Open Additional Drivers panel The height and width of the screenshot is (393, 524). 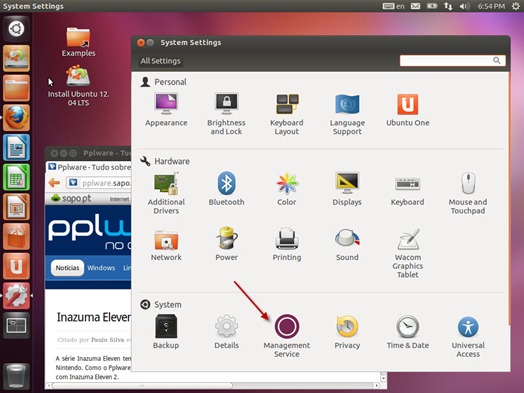point(166,193)
